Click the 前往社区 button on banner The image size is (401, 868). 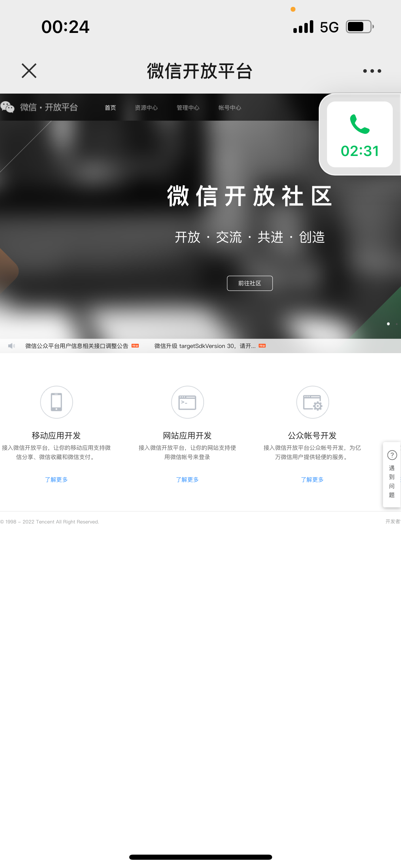(250, 283)
